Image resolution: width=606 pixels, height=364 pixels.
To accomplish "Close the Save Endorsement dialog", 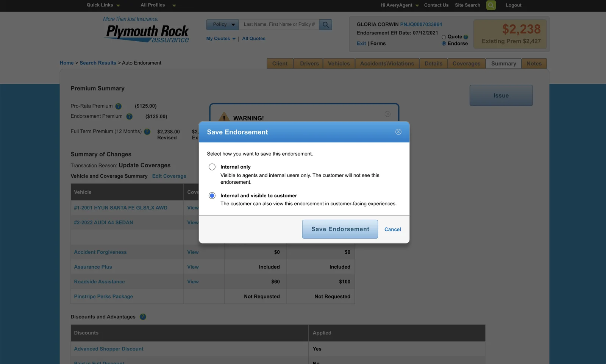I will click(398, 132).
